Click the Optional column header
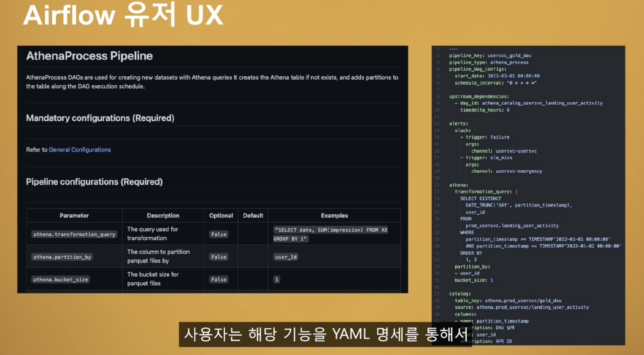The image size is (644, 355). click(221, 215)
